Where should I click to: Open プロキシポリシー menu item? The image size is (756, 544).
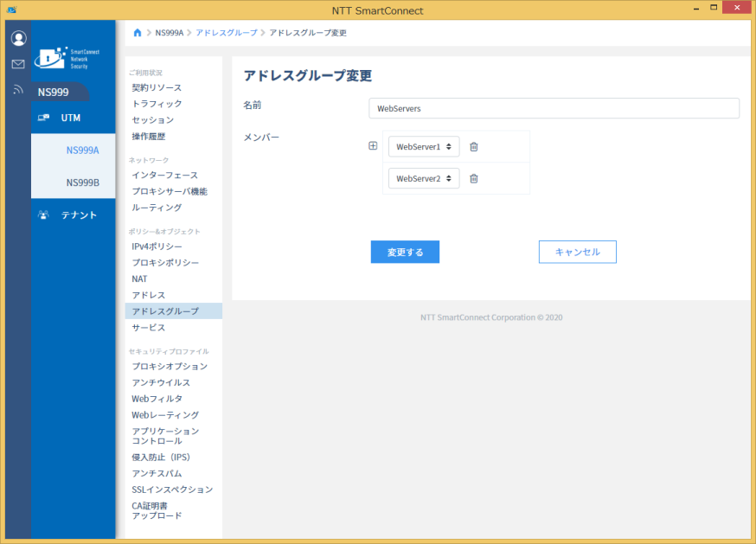165,263
